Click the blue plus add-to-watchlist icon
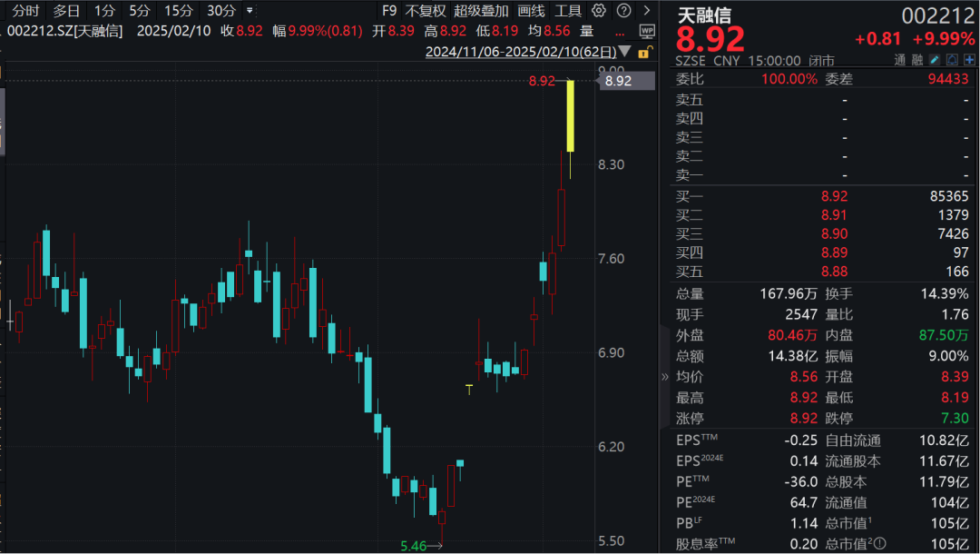 [969, 60]
